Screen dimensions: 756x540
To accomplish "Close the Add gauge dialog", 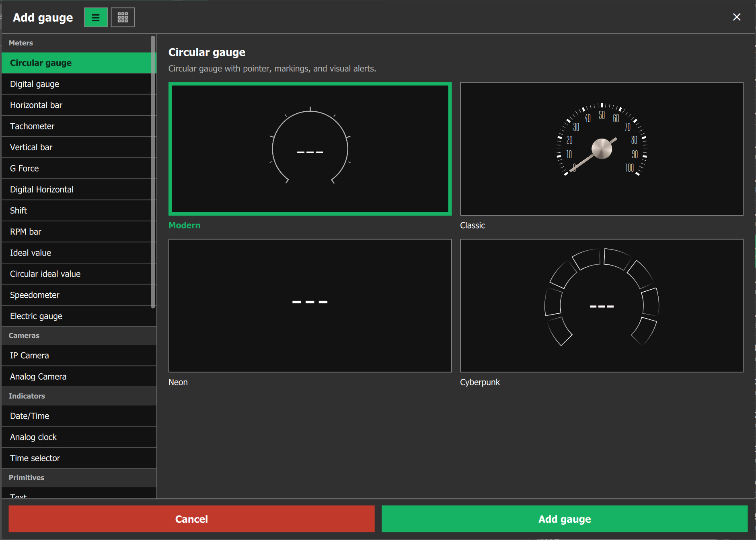I will tap(737, 17).
